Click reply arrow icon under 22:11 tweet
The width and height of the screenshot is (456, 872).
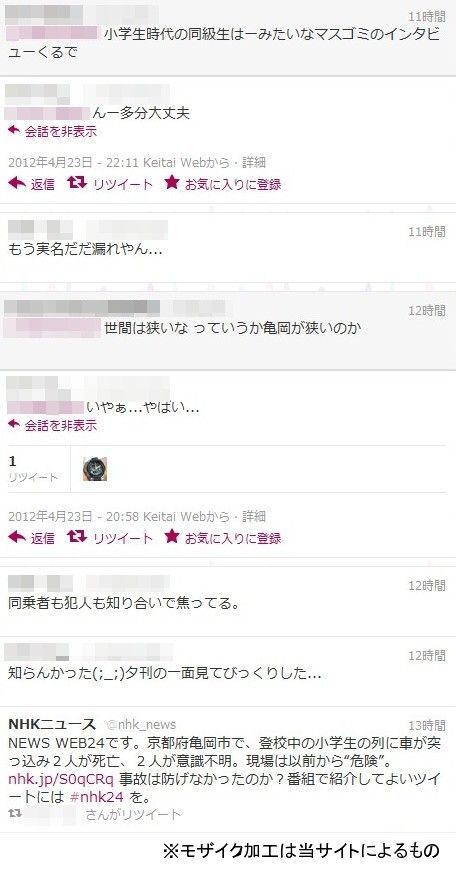[17, 183]
